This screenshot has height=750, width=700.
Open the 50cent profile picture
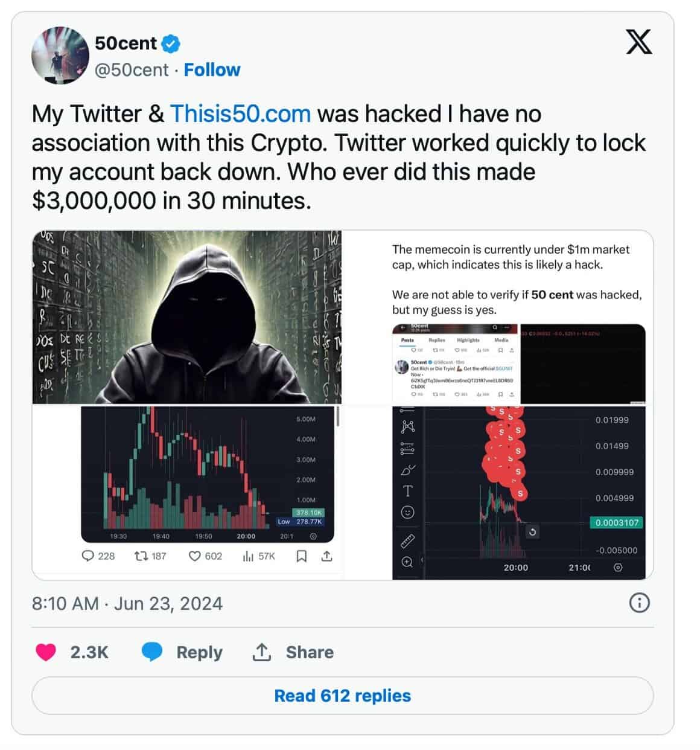tap(60, 56)
